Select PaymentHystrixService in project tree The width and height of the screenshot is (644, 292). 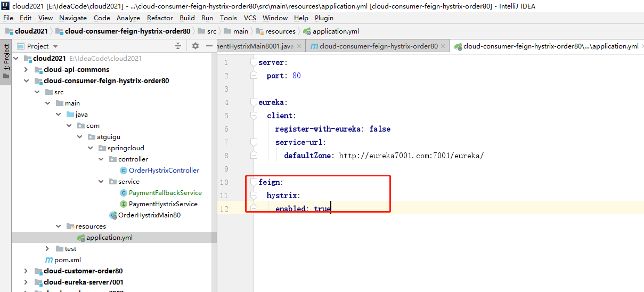(x=163, y=204)
